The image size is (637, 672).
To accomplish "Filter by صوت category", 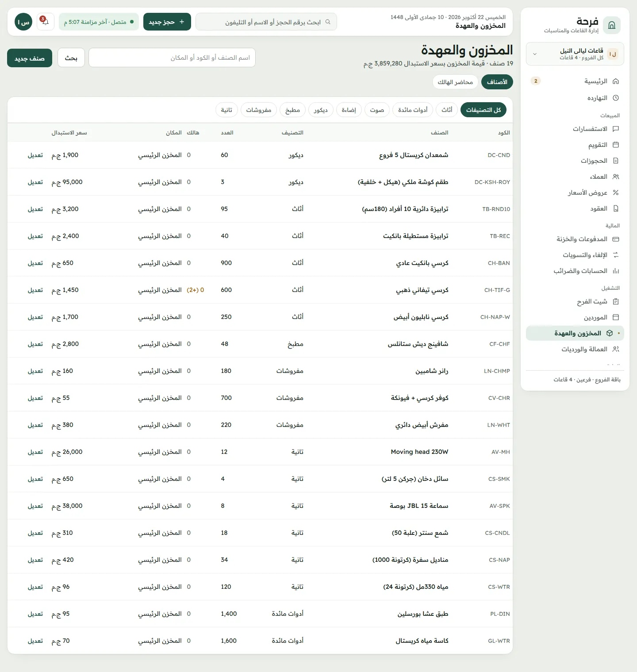I will pos(377,110).
